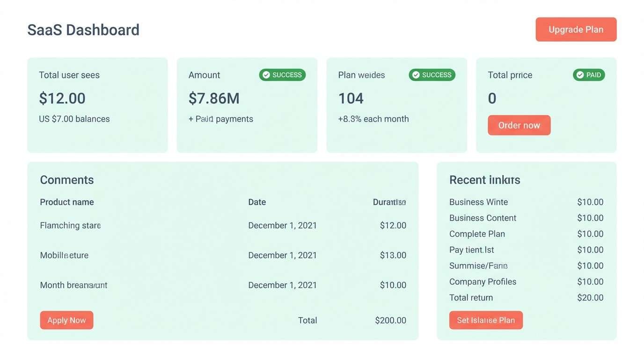644x359 pixels.
Task: Click the Total return row
Action: (x=471, y=297)
